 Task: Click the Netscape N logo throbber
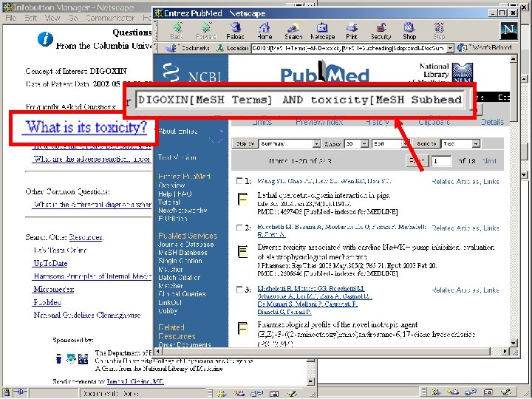[x=508, y=31]
